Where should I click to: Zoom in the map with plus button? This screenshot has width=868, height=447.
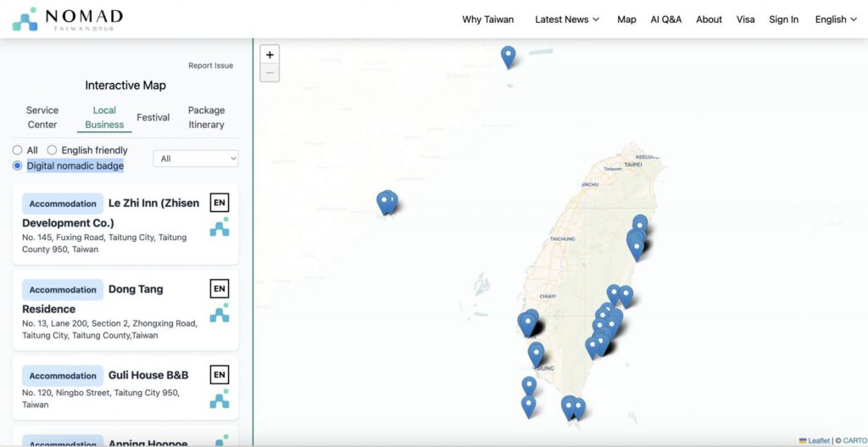pos(270,55)
